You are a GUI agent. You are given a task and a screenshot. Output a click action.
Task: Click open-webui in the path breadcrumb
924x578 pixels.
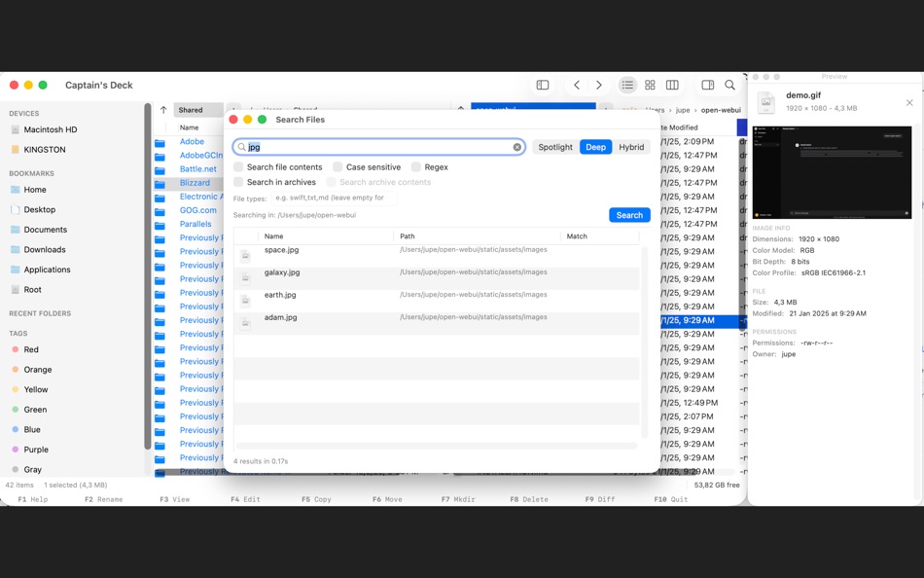pos(721,110)
